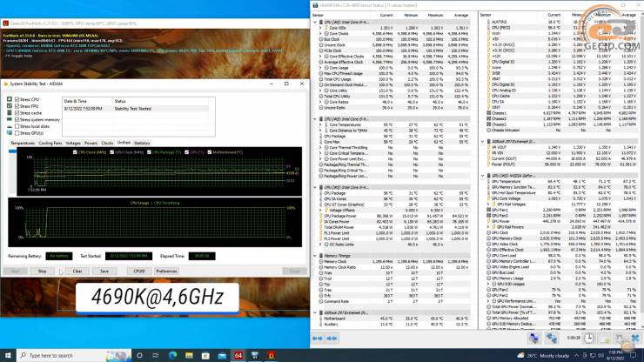Click the HWiNFO clock reset icon
644x362 pixels.
(x=589, y=339)
